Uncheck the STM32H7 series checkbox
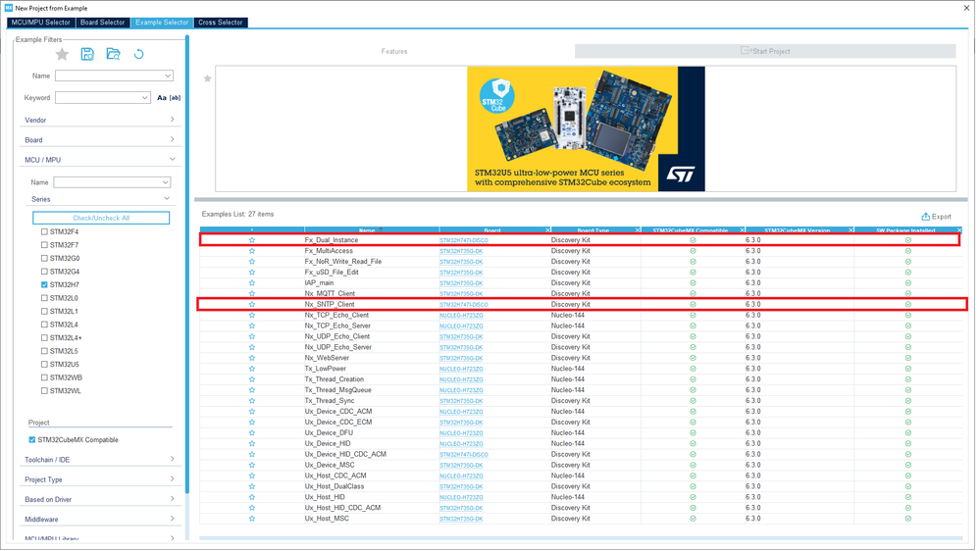The height and width of the screenshot is (551, 980). coord(44,285)
